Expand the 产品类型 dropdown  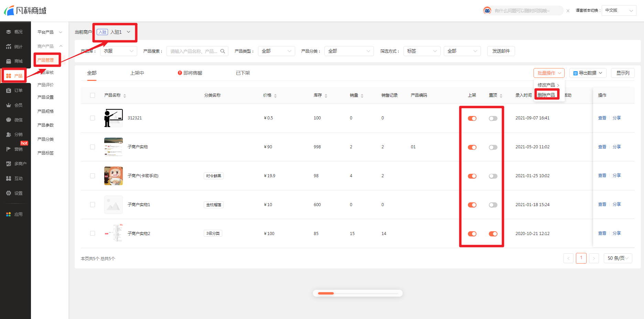(x=276, y=51)
